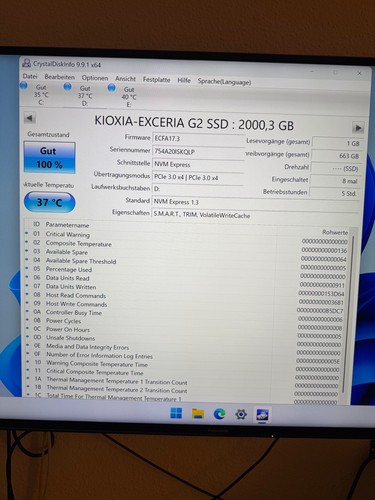Open the Bearbeiten menu
This screenshot has width=375, height=500.
point(59,77)
